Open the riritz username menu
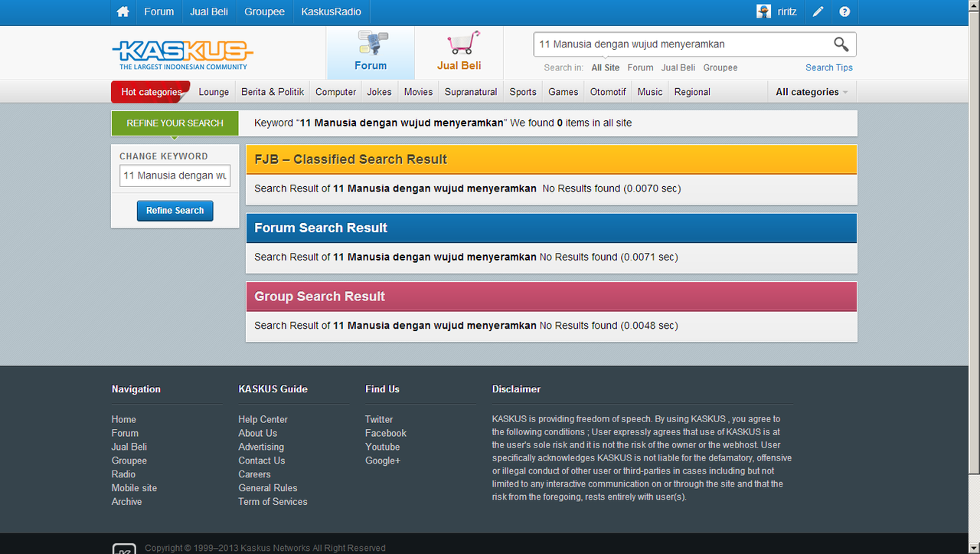Image resolution: width=980 pixels, height=554 pixels. click(x=787, y=11)
